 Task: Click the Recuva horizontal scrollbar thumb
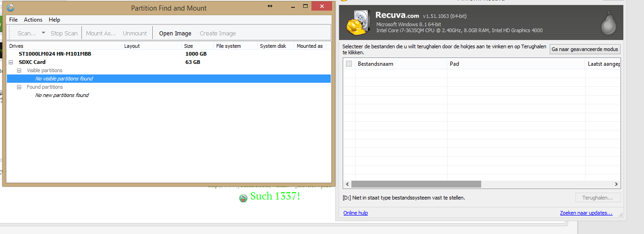416,184
